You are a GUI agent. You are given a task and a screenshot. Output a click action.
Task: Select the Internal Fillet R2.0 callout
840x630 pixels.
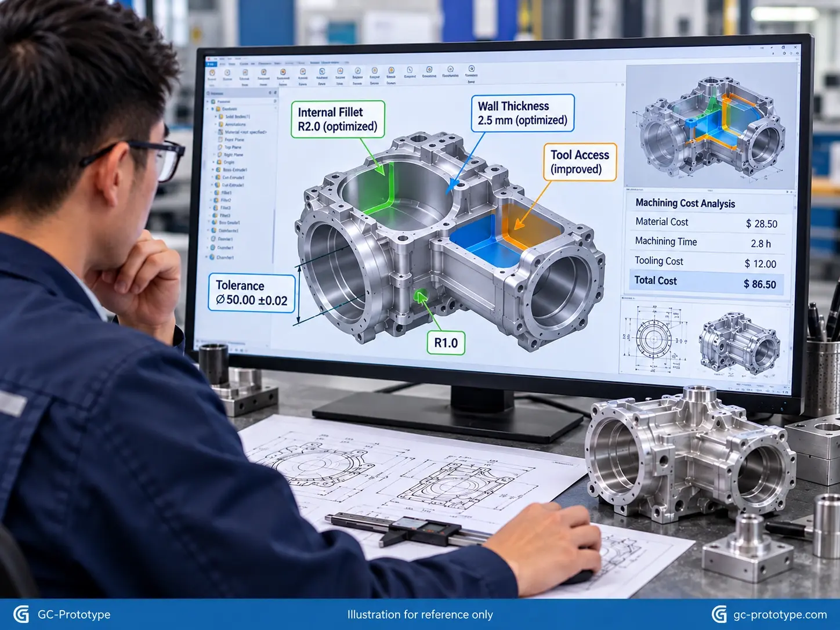click(338, 120)
